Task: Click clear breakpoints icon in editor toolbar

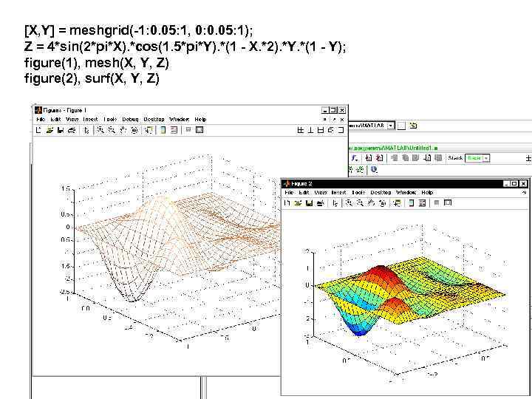Action: (380, 158)
